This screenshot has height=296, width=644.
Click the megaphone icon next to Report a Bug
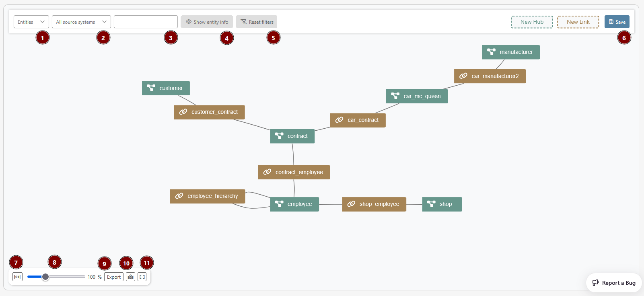[596, 283]
